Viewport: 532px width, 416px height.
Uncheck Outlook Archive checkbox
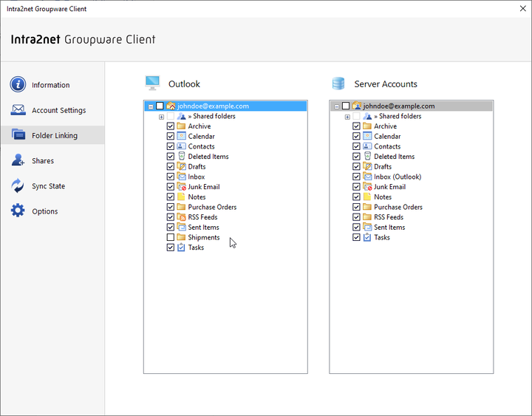[x=171, y=126]
